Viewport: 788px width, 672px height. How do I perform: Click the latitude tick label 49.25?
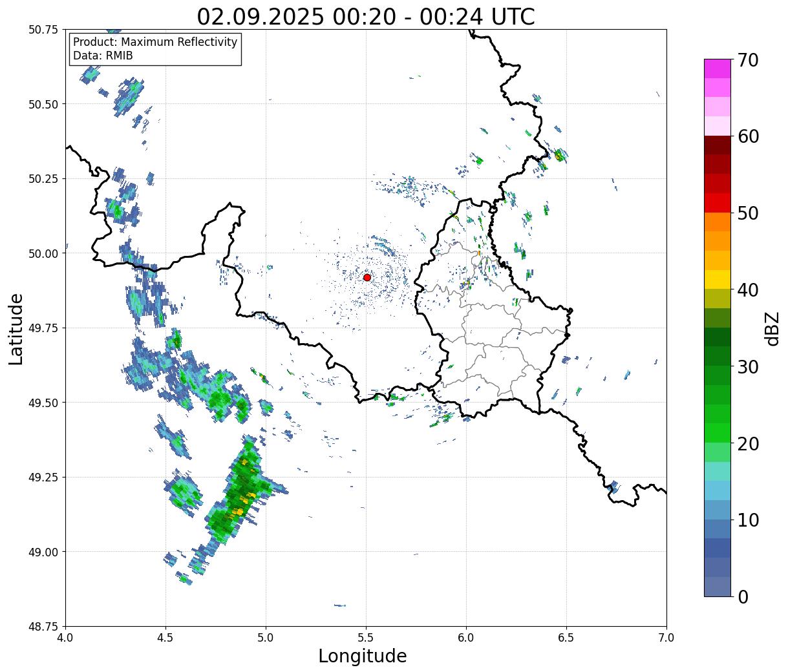click(x=43, y=478)
